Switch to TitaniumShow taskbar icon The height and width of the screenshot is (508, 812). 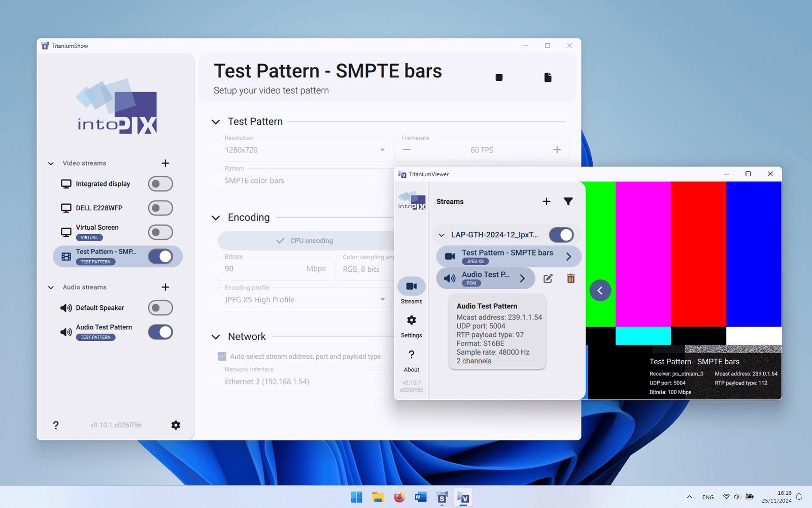[x=442, y=497]
